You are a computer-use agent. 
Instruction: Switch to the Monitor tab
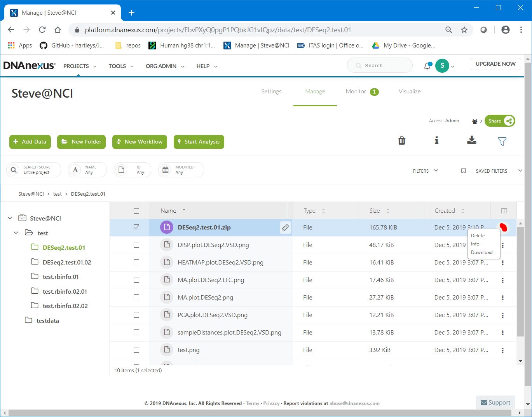[356, 91]
